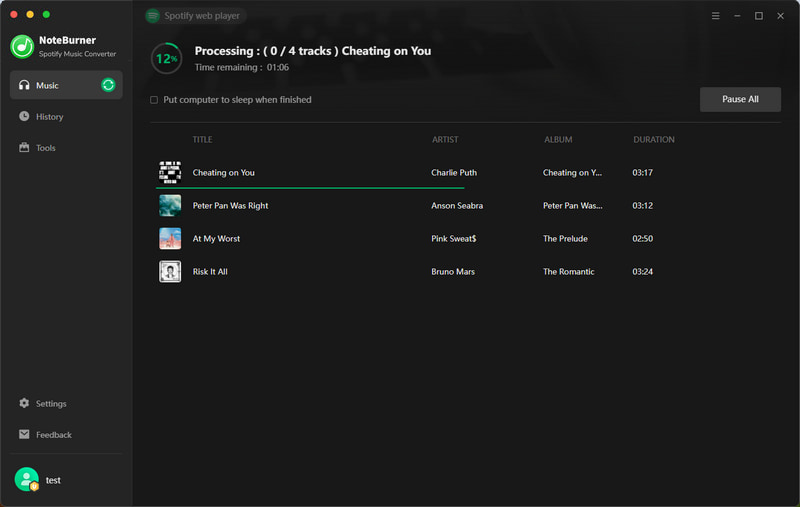Click the Tools toolbox icon
The image size is (800, 507).
(24, 147)
